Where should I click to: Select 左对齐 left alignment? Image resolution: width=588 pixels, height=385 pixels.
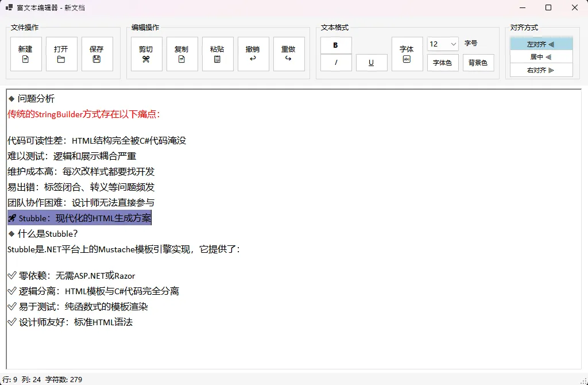click(541, 44)
